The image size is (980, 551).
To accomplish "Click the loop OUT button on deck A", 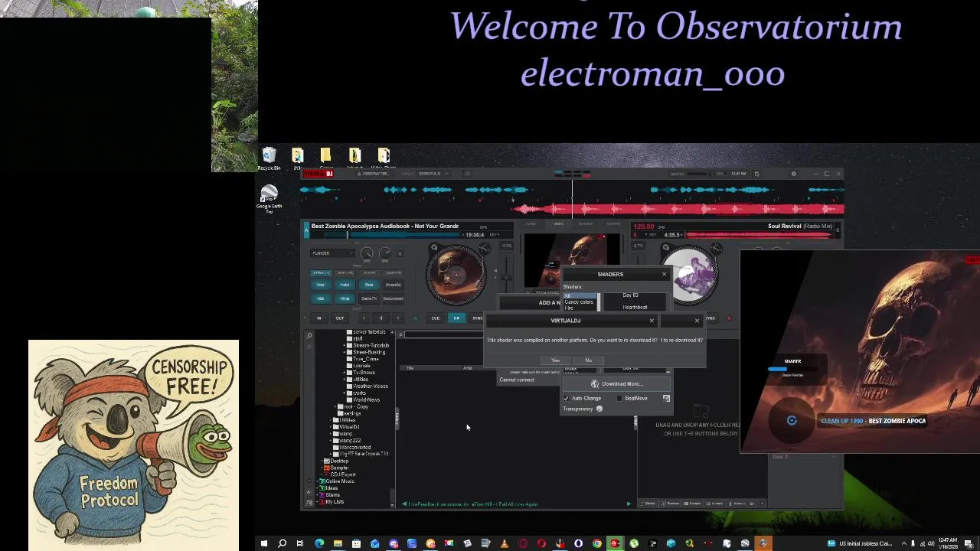I will [x=340, y=318].
